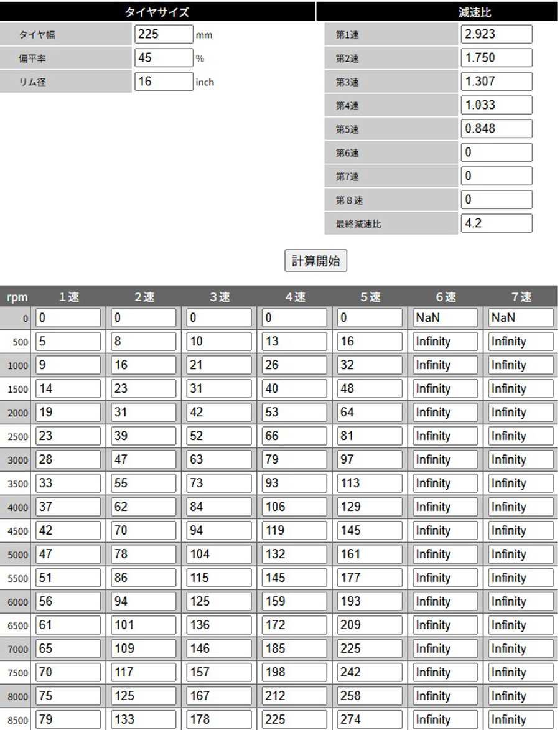
Task: Click the タイヤ幅 input field
Action: [164, 34]
